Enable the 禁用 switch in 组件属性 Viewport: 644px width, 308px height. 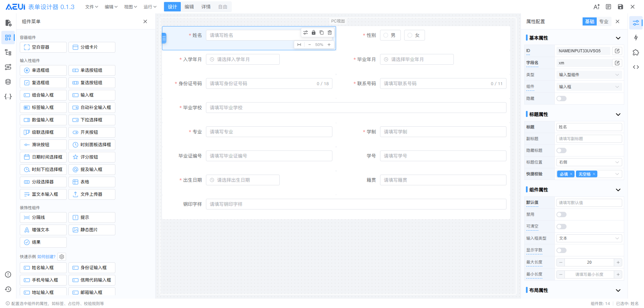(x=561, y=214)
